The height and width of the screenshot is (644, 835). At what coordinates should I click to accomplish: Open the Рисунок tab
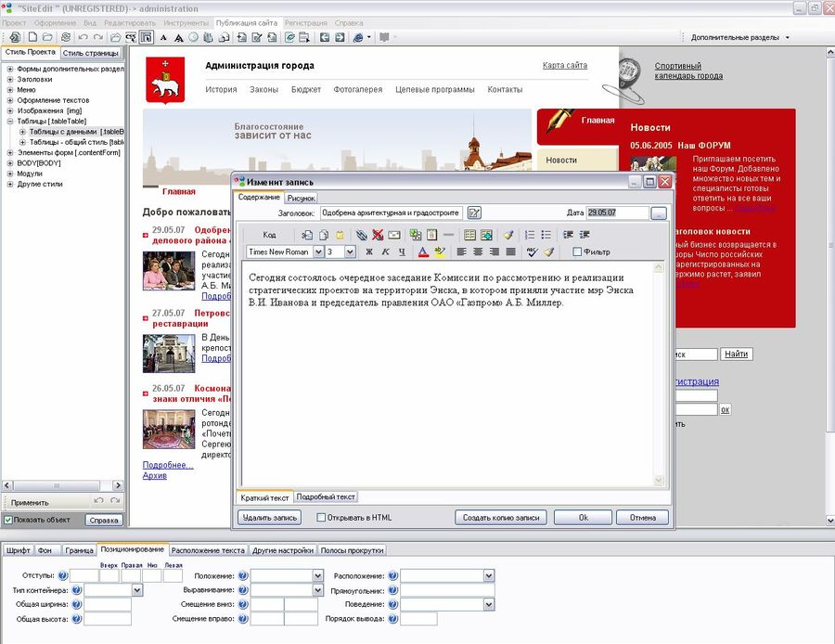click(301, 199)
